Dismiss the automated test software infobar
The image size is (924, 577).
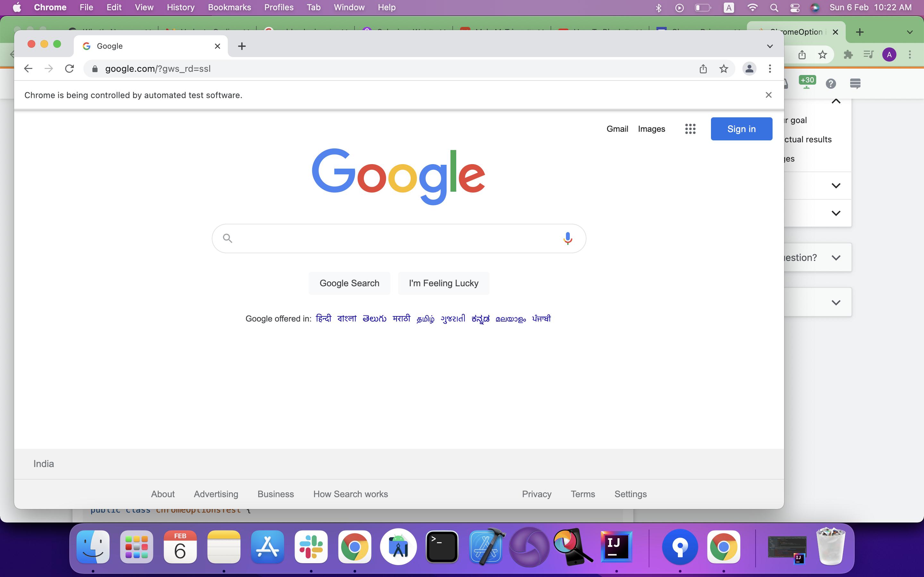coord(769,95)
